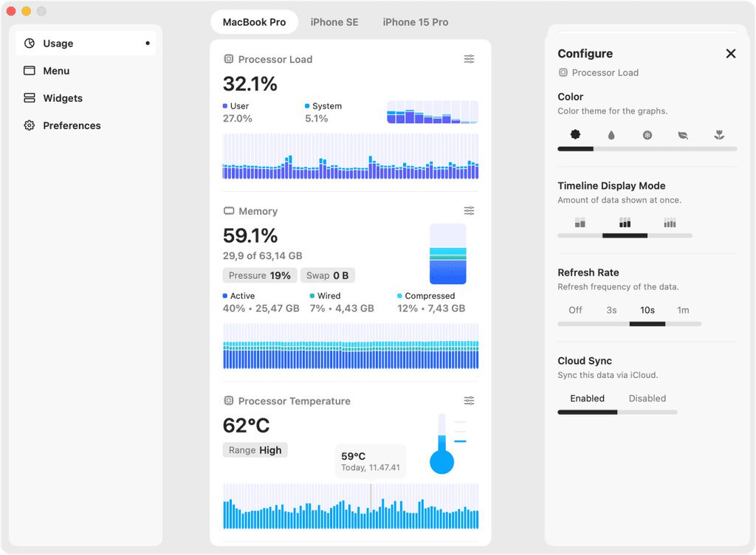Open Memory section settings sliders icon
The image size is (756, 555).
[x=469, y=211]
